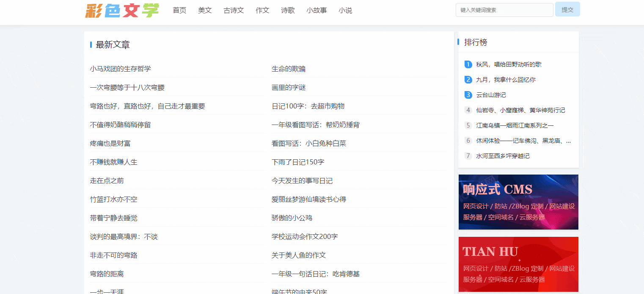The width and height of the screenshot is (644, 294).
Task: Open the 作文 section
Action: (262, 10)
